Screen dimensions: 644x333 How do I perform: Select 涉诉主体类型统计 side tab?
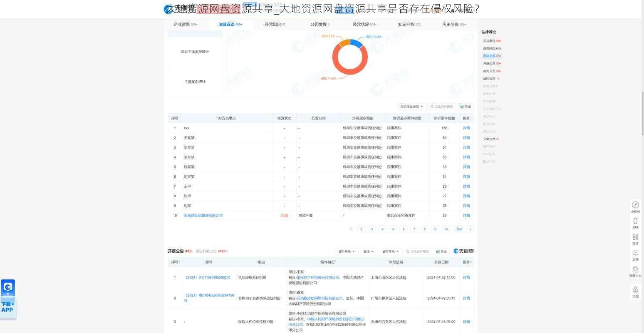pyautogui.click(x=195, y=52)
